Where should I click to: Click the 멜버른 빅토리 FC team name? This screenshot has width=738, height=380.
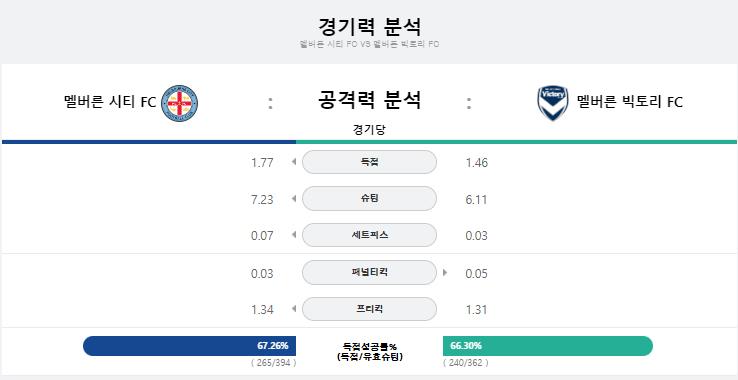629,102
